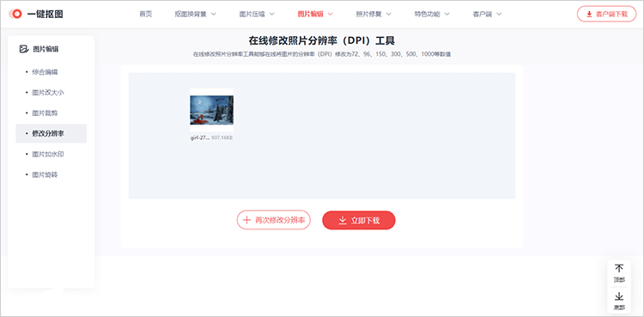644x317 pixels.
Task: Expand the 特色功能 dropdown chevron
Action: (x=447, y=14)
